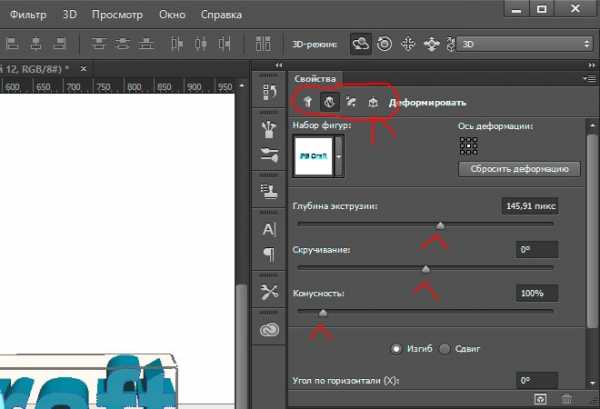Open the 3D workspace dropdown
This screenshot has height=409, width=600.
coord(524,45)
